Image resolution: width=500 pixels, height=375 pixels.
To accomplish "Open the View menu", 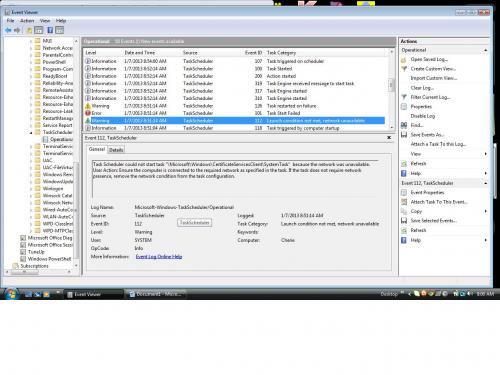I will pyautogui.click(x=45, y=21).
